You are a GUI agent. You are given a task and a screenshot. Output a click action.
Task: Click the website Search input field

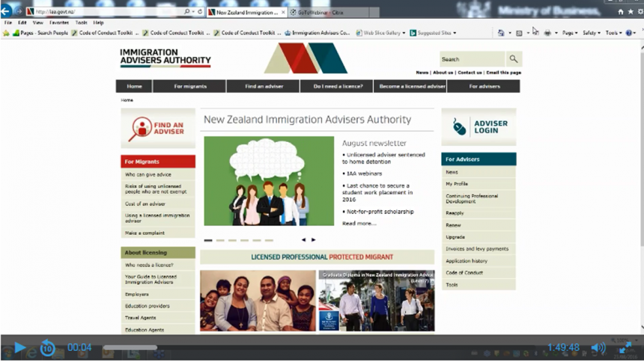tap(473, 59)
